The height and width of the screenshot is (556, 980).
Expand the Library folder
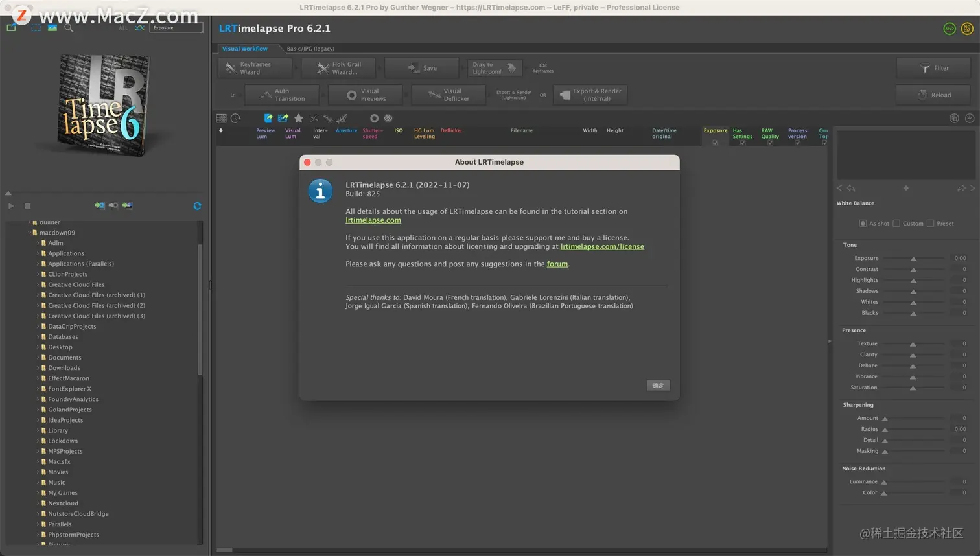[38, 430]
